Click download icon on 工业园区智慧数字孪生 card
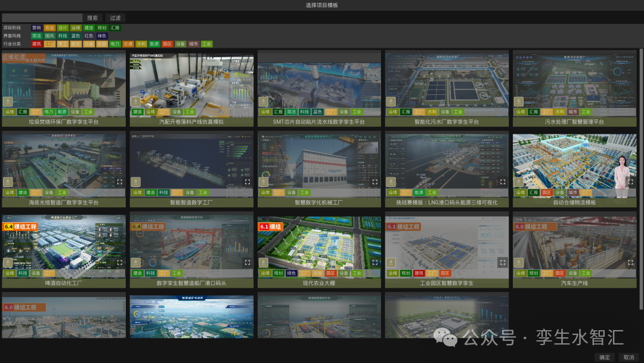 coord(391,262)
